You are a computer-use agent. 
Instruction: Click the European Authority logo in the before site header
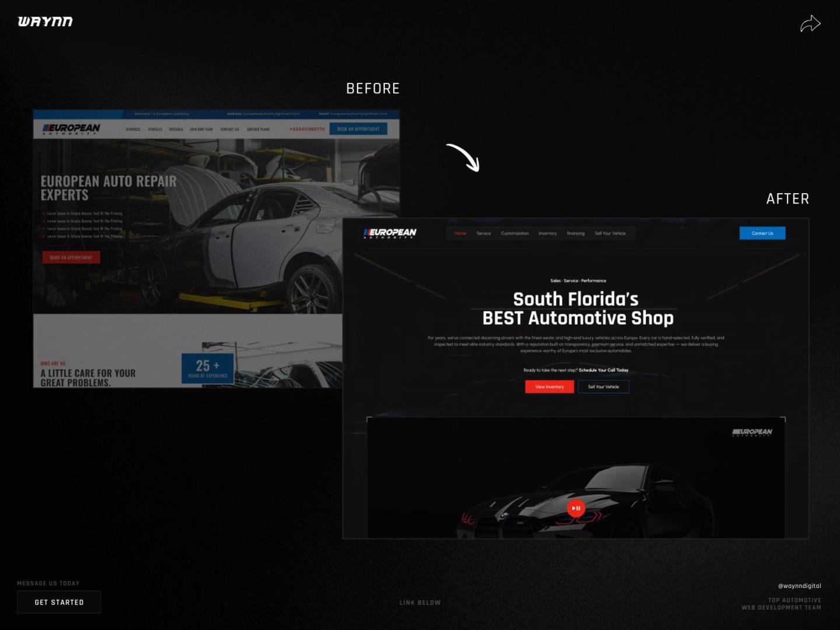(x=71, y=129)
